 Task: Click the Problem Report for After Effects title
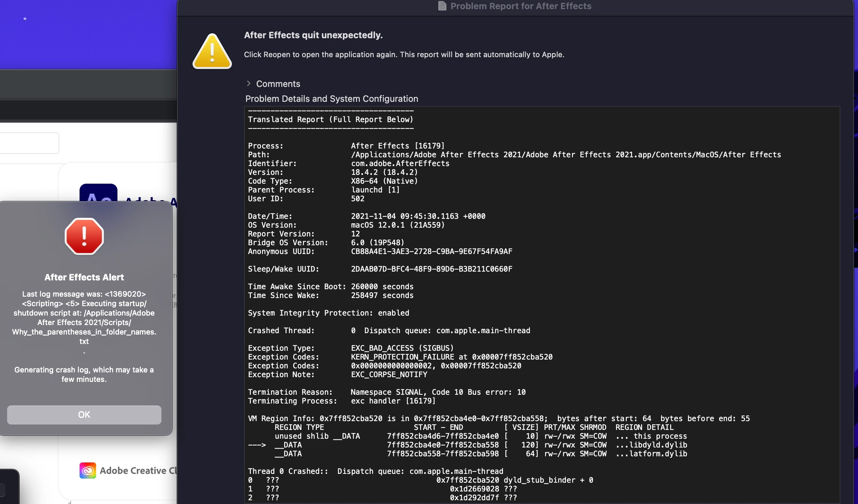pyautogui.click(x=521, y=6)
